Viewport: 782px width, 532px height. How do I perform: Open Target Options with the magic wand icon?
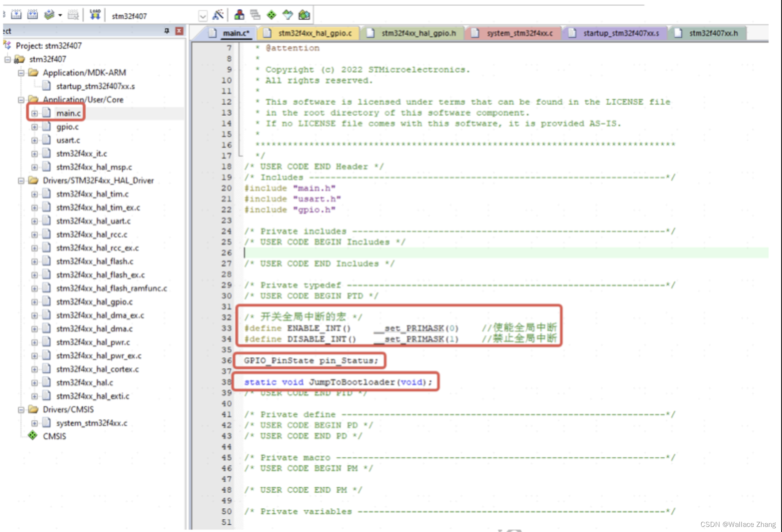click(x=219, y=15)
